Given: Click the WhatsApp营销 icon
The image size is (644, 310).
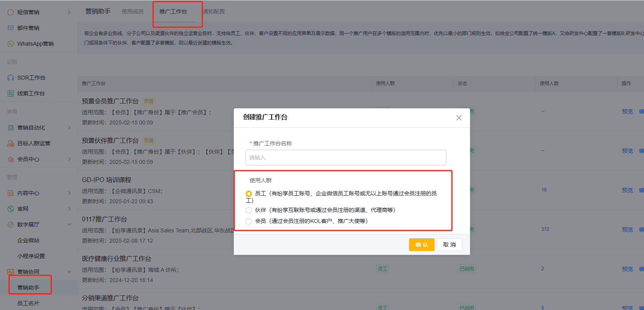Looking at the screenshot, I should click(11, 44).
